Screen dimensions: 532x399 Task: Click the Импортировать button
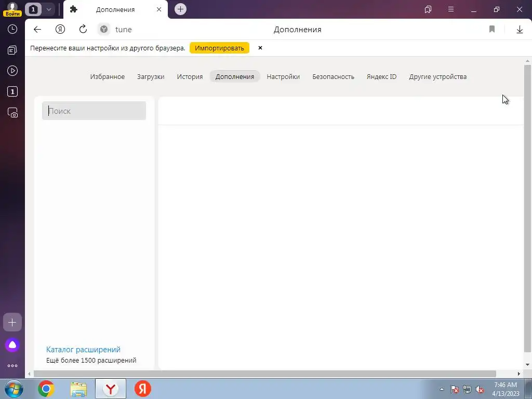tap(219, 48)
